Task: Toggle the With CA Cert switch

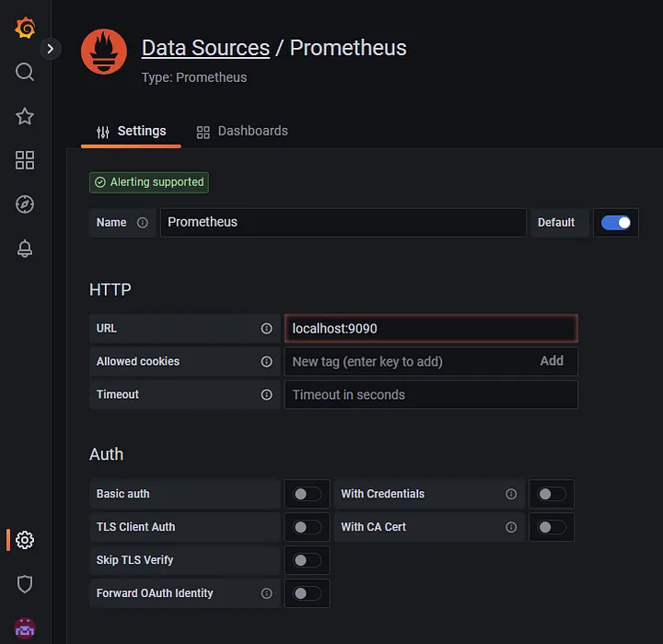Action: (552, 527)
